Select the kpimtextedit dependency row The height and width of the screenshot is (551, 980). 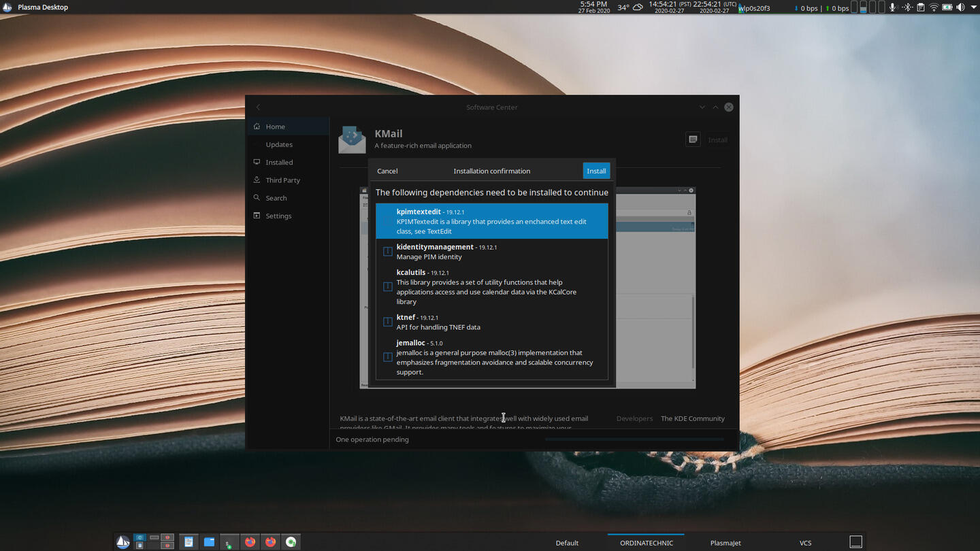pyautogui.click(x=492, y=221)
